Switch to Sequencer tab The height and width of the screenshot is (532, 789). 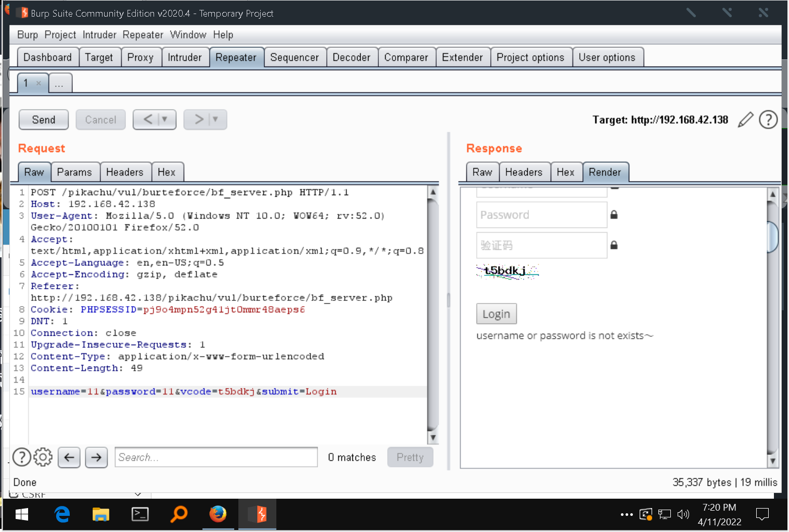pos(295,57)
